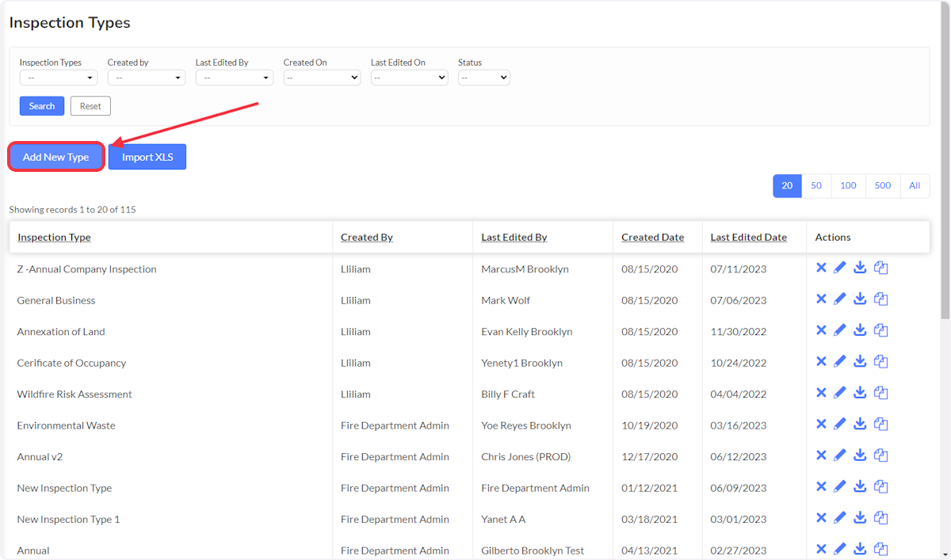Image resolution: width=951 pixels, height=560 pixels.
Task: Delete the Wildfire Risk Assessment row
Action: pos(821,393)
